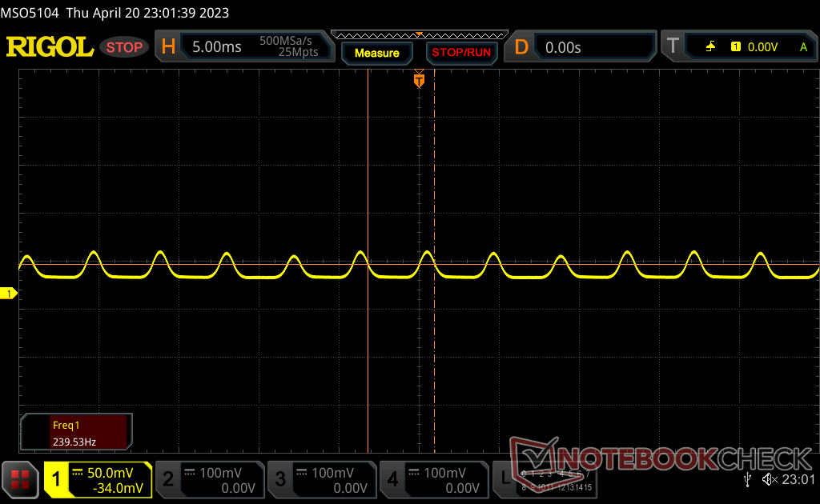Toggle channel 1 with 50.0mV scale
Image resolution: width=820 pixels, height=504 pixels.
(98, 480)
